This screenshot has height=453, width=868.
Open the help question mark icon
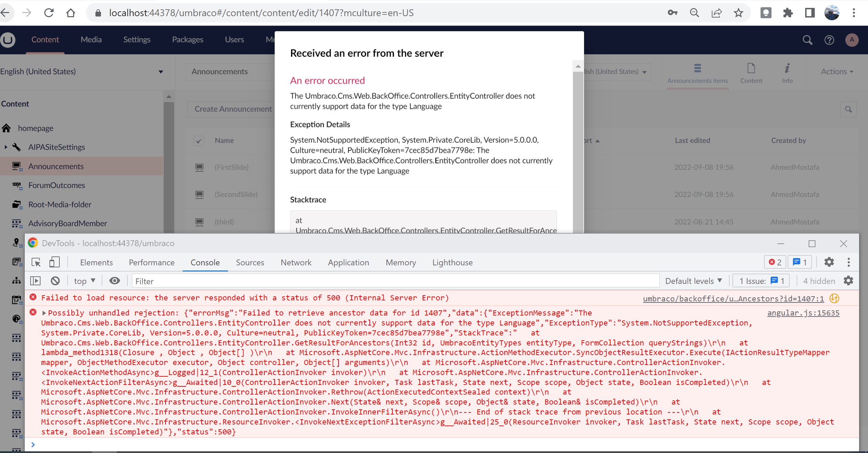point(829,40)
